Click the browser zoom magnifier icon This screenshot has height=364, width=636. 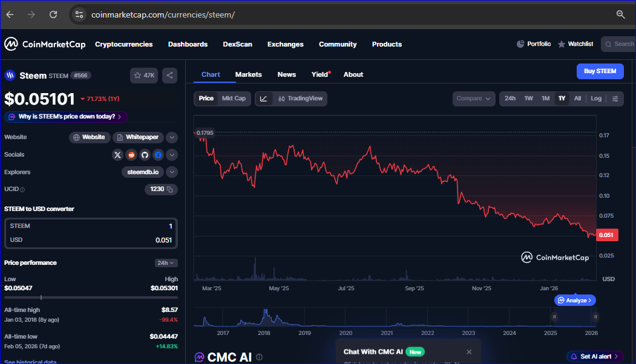tap(620, 15)
